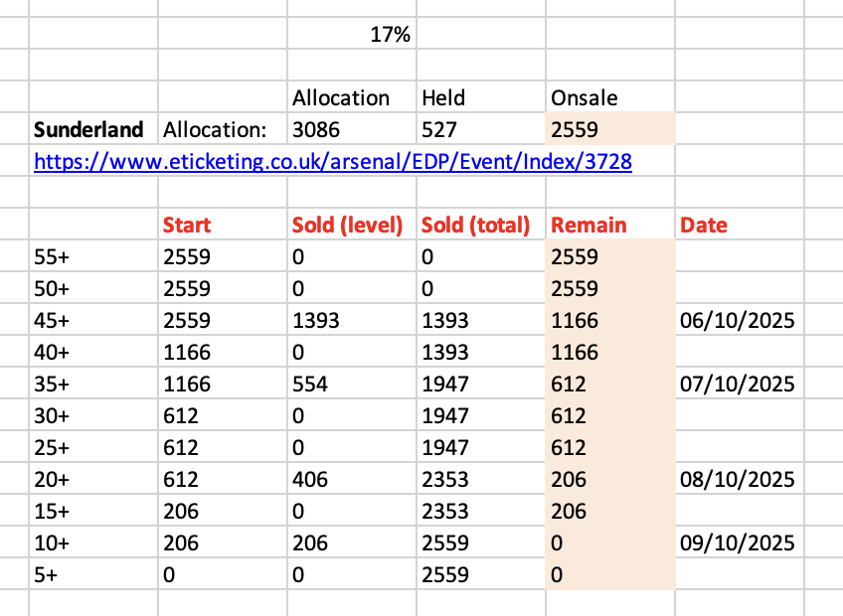The image size is (843, 616).
Task: Open the eticketing.co.uk arsenal event link
Action: 333,161
